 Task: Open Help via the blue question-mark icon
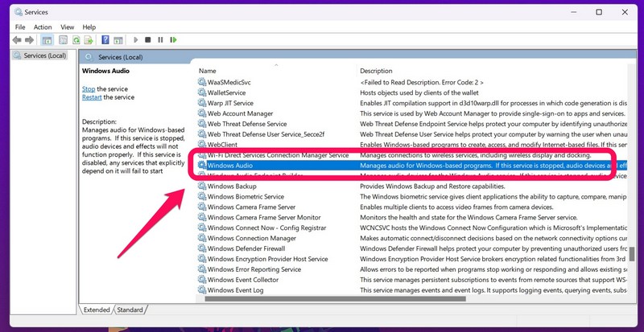[105, 39]
